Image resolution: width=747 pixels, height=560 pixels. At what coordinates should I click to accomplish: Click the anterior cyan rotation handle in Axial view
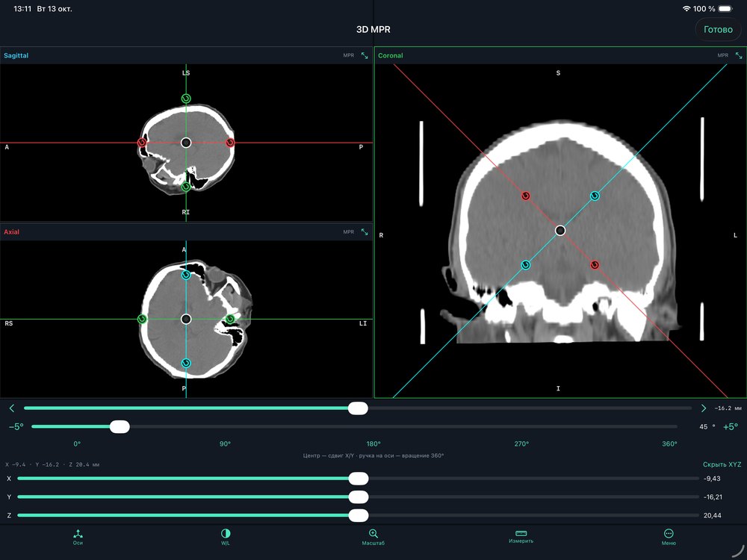tap(186, 275)
